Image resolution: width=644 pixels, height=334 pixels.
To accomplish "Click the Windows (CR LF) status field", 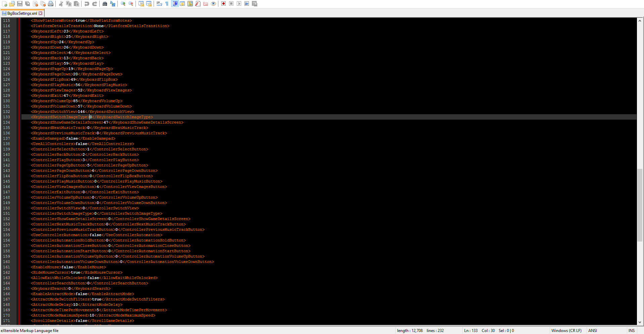I will click(567, 331).
